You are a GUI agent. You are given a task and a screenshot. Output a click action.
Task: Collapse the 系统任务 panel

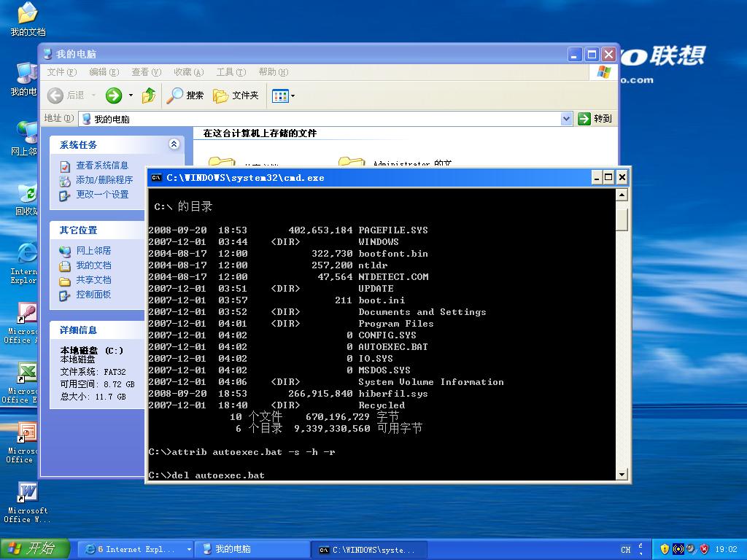pos(174,144)
